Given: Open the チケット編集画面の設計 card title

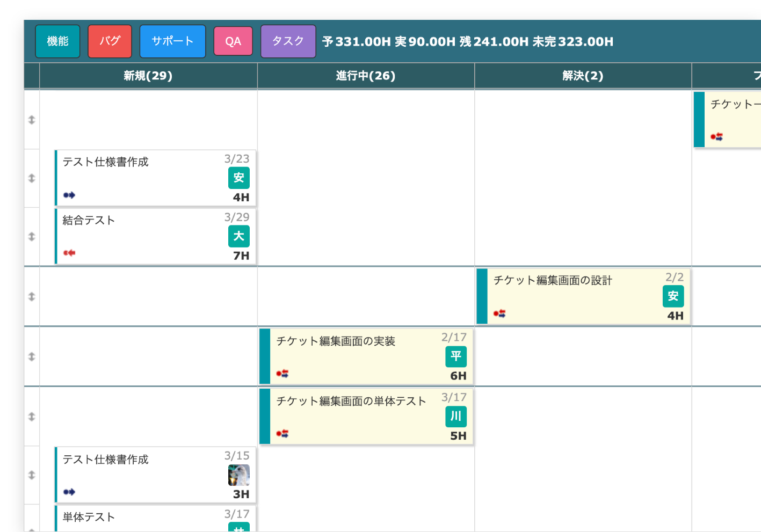Looking at the screenshot, I should tap(553, 281).
